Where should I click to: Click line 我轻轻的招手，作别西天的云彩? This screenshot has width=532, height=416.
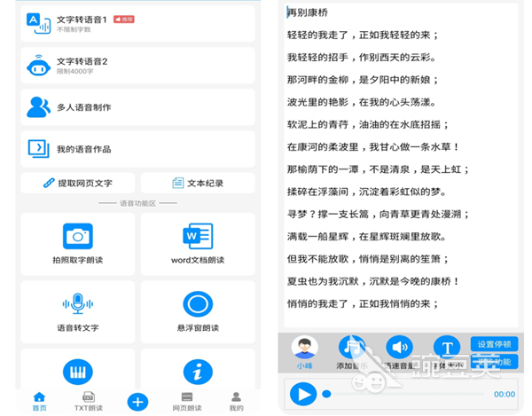pyautogui.click(x=362, y=58)
